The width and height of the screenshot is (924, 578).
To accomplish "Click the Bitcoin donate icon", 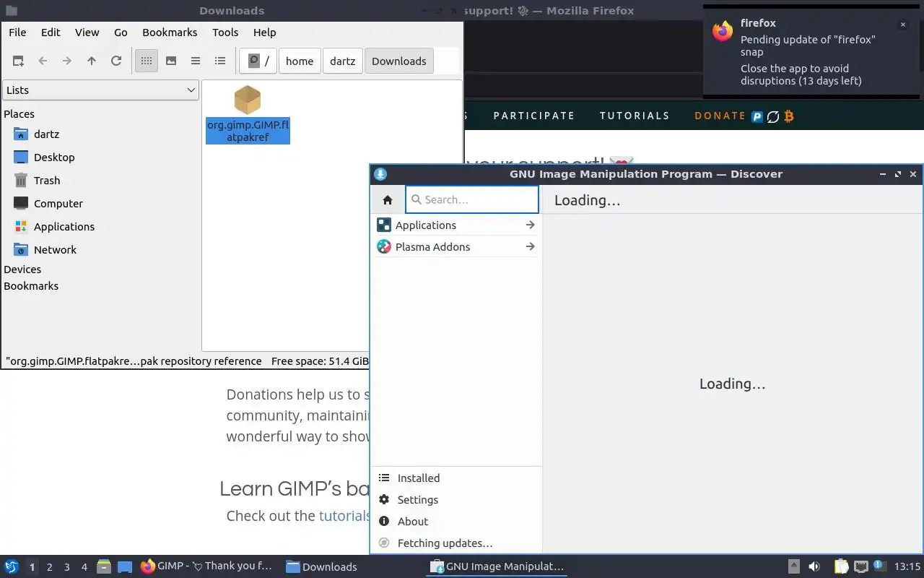I will tap(789, 116).
